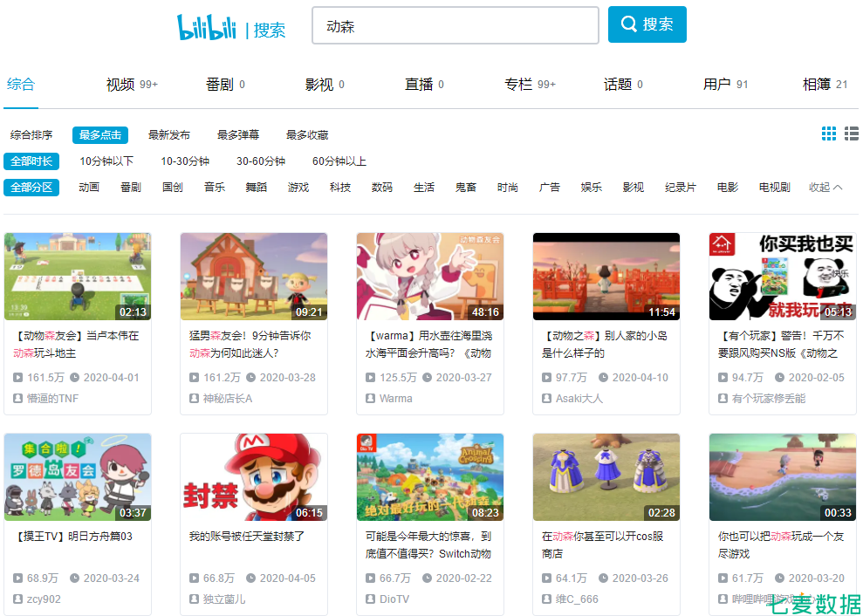Click uploader icon next to DioTV

pyautogui.click(x=370, y=599)
